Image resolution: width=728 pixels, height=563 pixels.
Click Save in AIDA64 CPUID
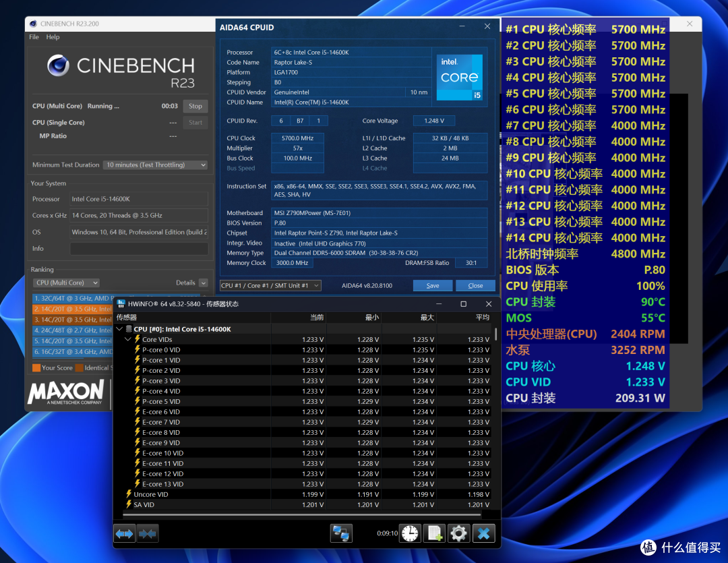click(433, 285)
